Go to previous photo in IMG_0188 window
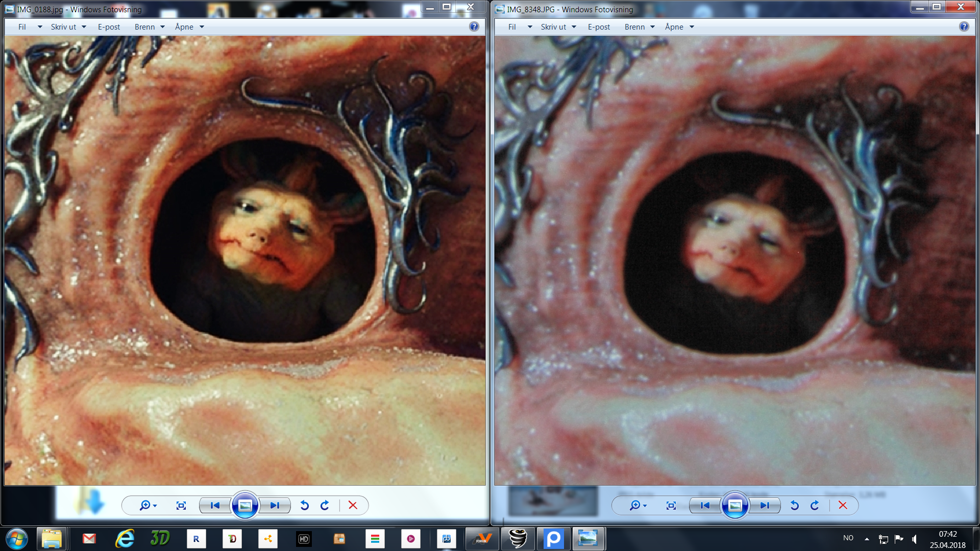Image resolution: width=980 pixels, height=551 pixels. pos(215,505)
